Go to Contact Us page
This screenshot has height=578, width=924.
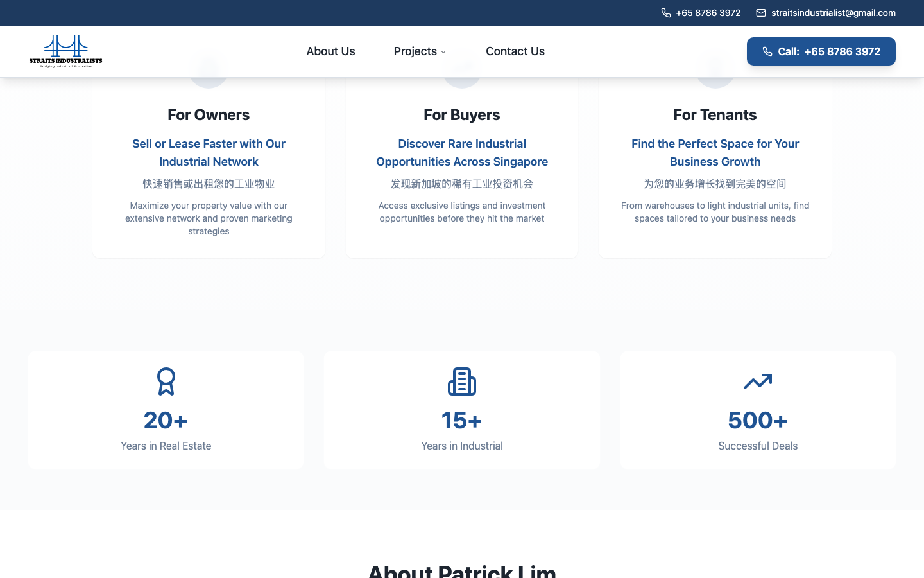click(x=515, y=51)
